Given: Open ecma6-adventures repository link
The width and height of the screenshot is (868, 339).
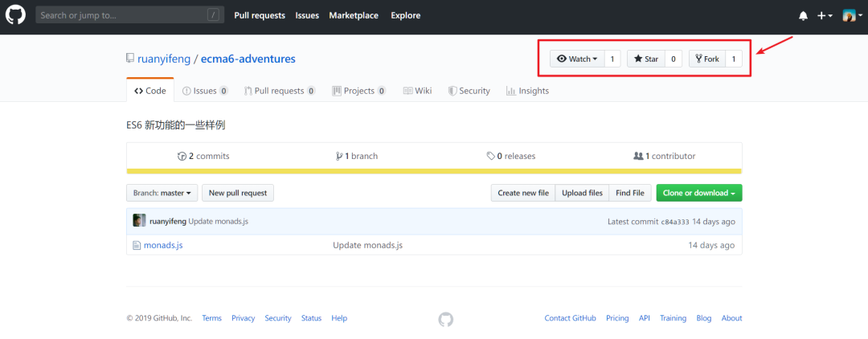Looking at the screenshot, I should pyautogui.click(x=248, y=59).
